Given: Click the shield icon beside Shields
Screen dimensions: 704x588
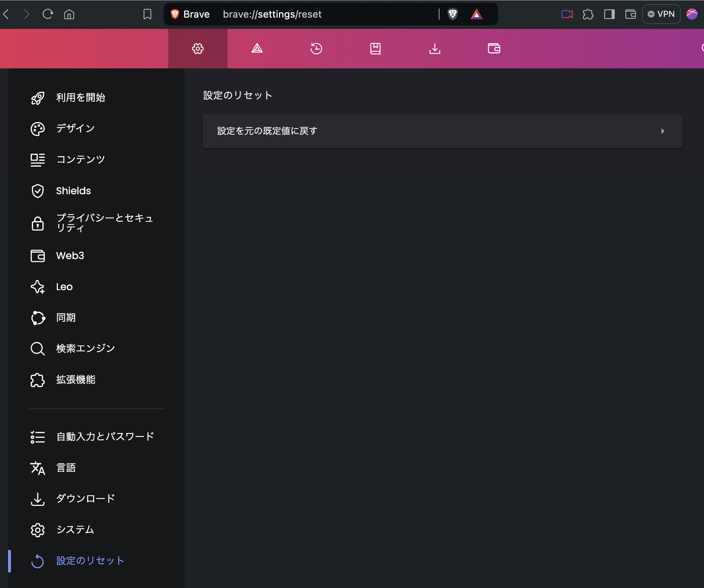Looking at the screenshot, I should pos(38,191).
